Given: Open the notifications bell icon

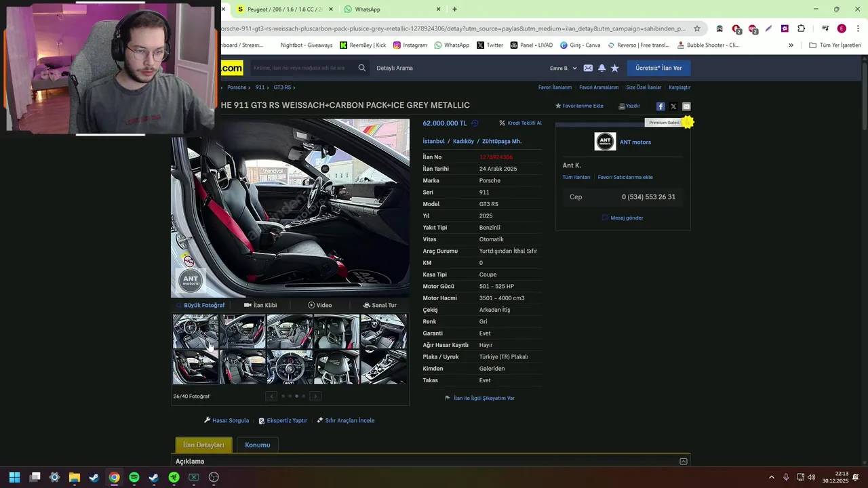Looking at the screenshot, I should tap(601, 68).
